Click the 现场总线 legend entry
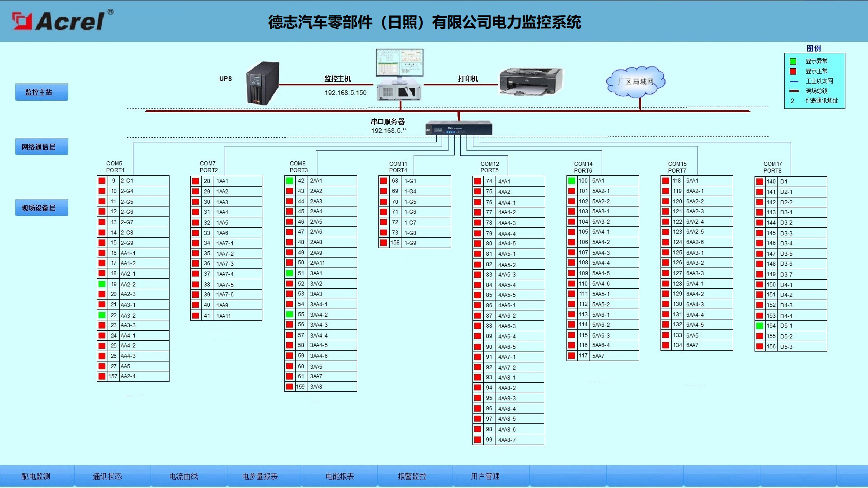Viewport: 868px width, 488px height. coord(816,91)
